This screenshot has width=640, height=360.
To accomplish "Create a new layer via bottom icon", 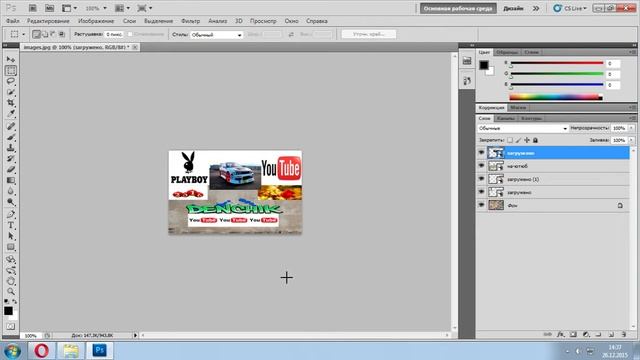I will pos(611,334).
